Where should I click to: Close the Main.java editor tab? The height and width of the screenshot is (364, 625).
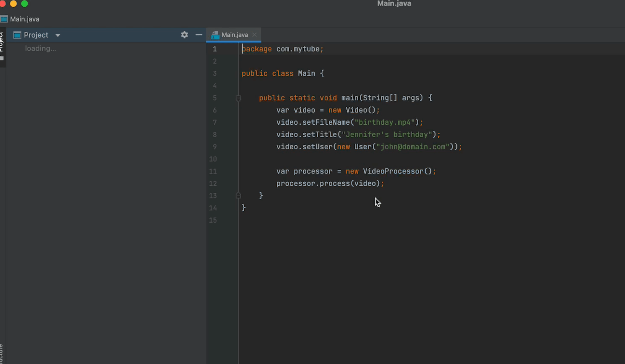coord(254,35)
